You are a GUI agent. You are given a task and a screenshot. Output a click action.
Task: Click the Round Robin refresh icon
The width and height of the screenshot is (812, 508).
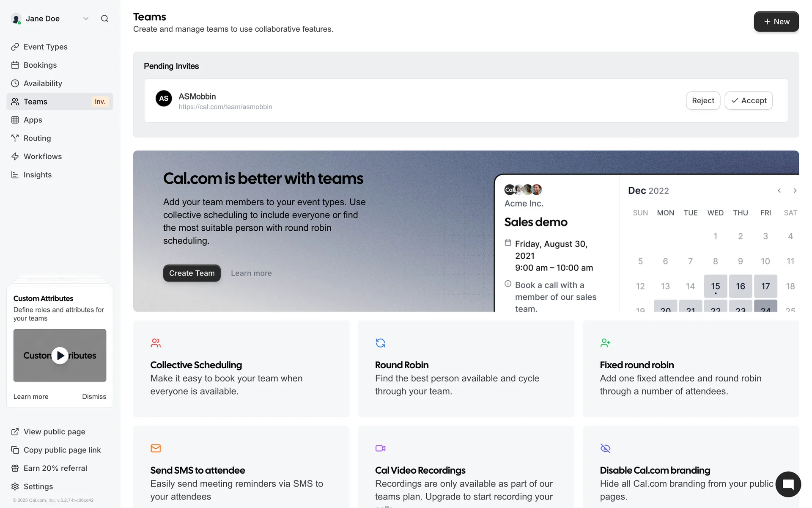pos(380,343)
